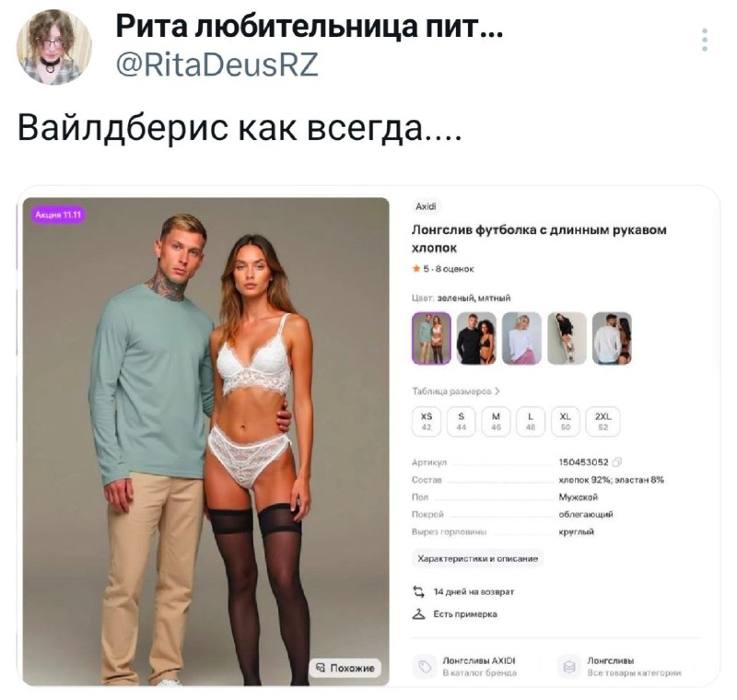Open Рита's profile avatar
Viewport: 737px width, 700px height.
tap(54, 47)
